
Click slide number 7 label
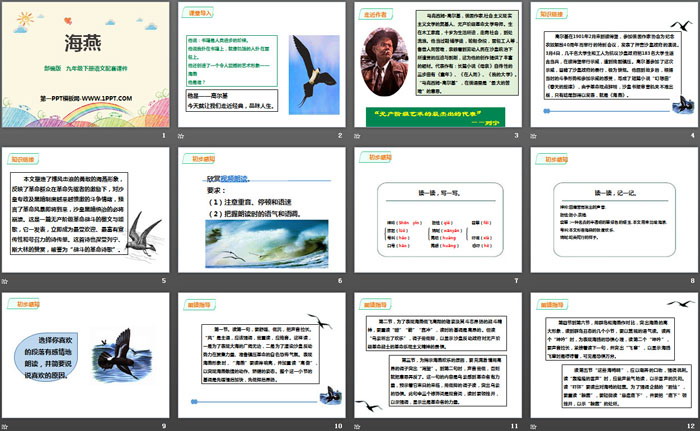pyautogui.click(x=516, y=280)
